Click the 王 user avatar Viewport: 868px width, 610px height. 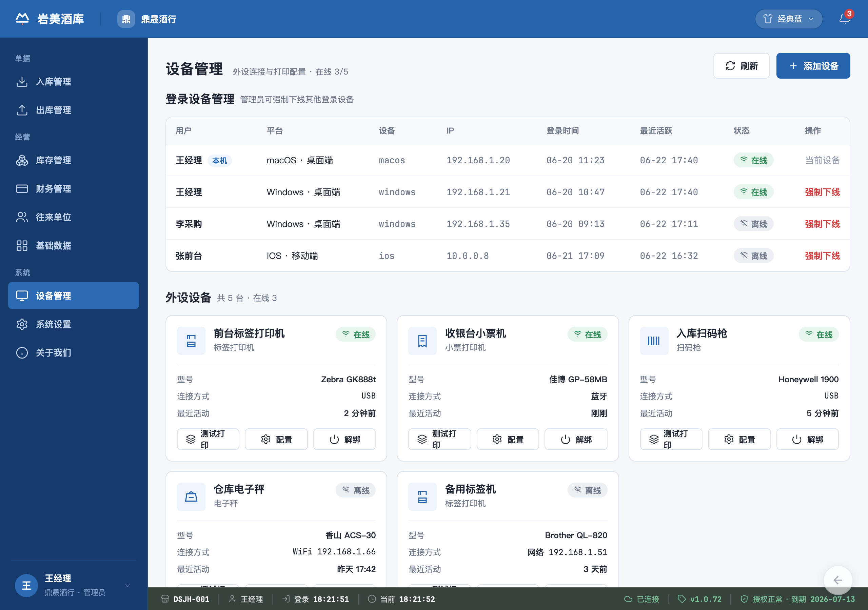tap(26, 586)
